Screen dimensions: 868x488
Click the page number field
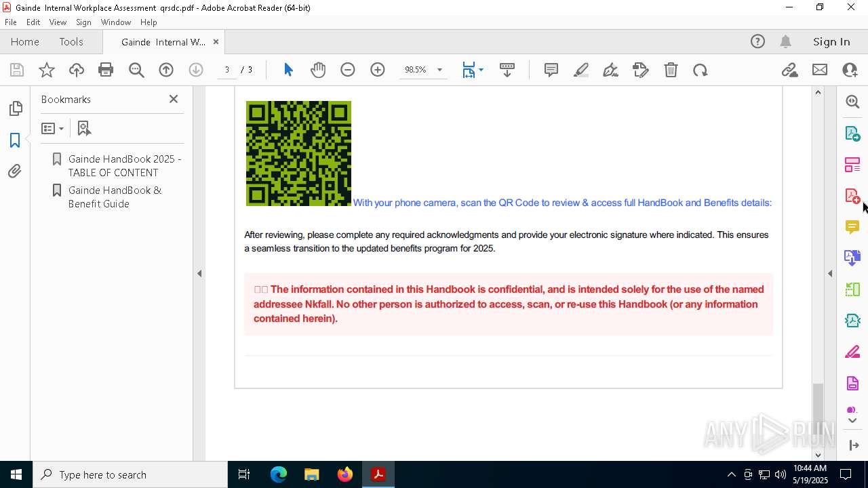pyautogui.click(x=227, y=70)
